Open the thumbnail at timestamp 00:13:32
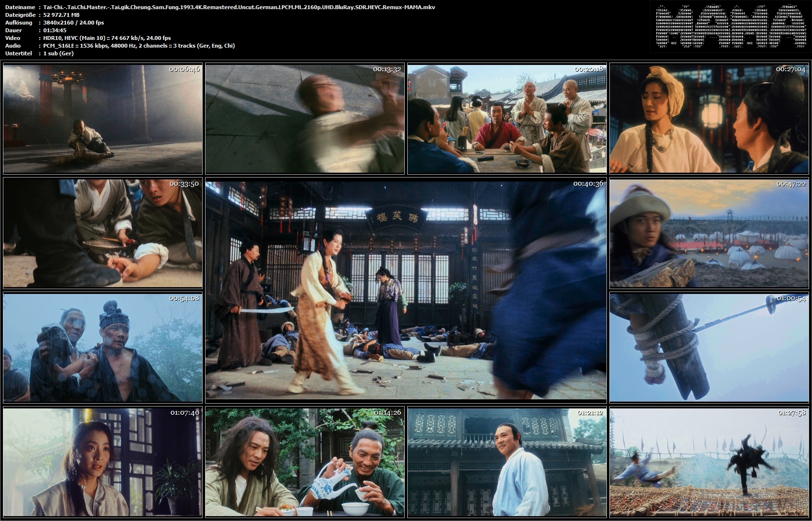Viewport: 812px width, 521px height. [x=305, y=118]
